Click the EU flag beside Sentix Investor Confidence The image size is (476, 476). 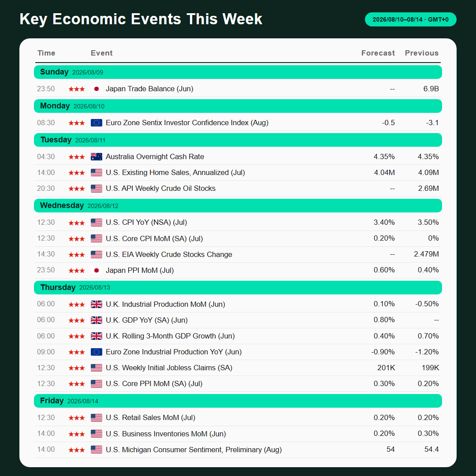coord(97,123)
